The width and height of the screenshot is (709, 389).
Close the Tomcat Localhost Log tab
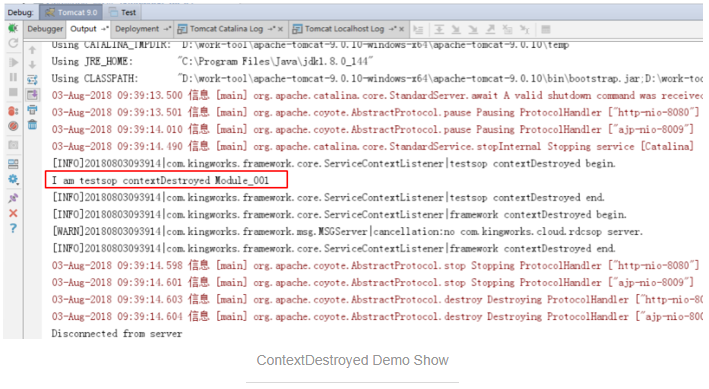pos(401,29)
